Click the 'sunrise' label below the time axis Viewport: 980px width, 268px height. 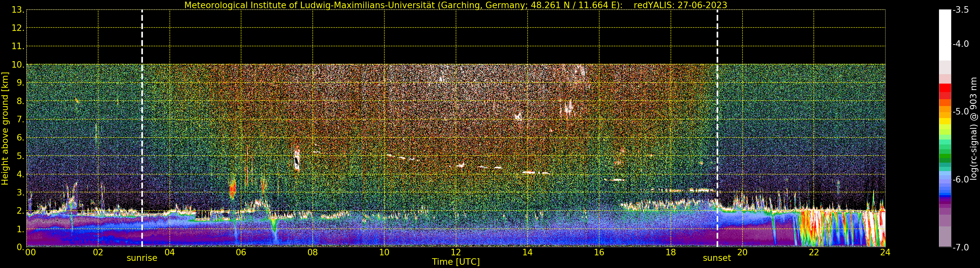tap(142, 258)
